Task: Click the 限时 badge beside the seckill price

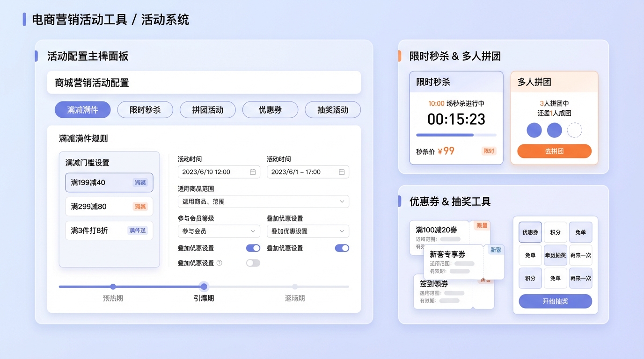Action: pyautogui.click(x=489, y=151)
